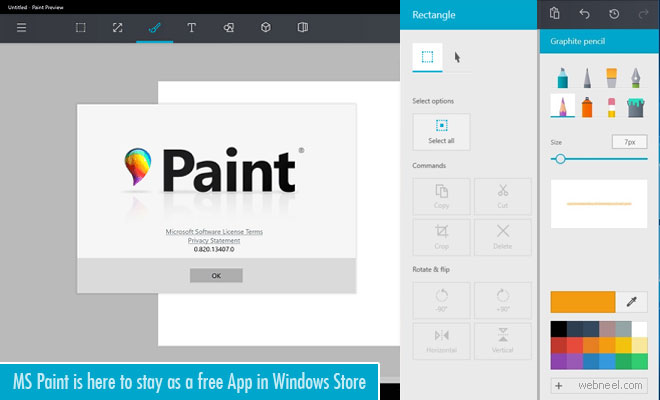Flip the selection Vertical
Image resolution: width=660 pixels, height=400 pixels.
pyautogui.click(x=503, y=341)
